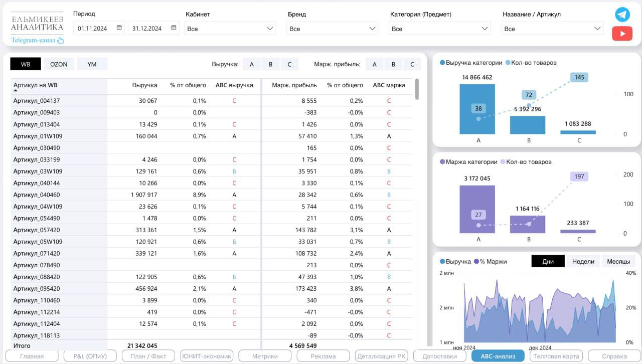This screenshot has width=642, height=364.
Task: Sort by the Марж. прибыль column header
Action: [x=294, y=85]
